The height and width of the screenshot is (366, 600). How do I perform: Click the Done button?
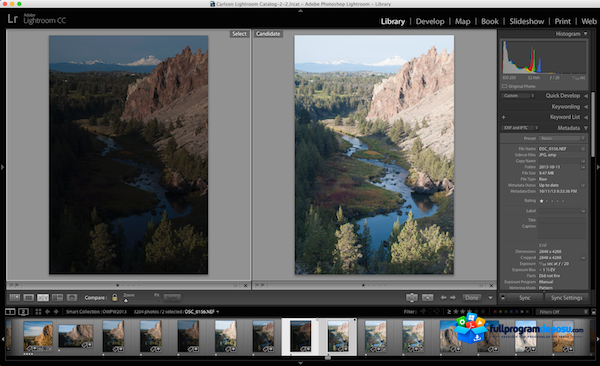pyautogui.click(x=472, y=297)
